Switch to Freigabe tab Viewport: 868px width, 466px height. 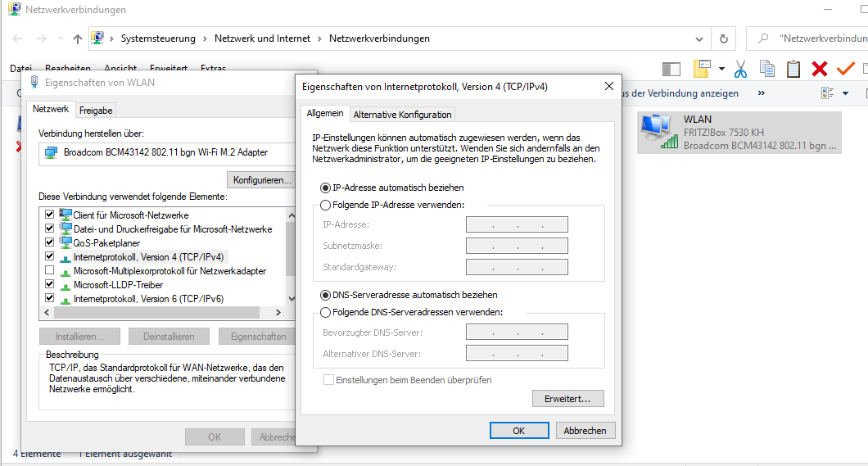pos(96,110)
